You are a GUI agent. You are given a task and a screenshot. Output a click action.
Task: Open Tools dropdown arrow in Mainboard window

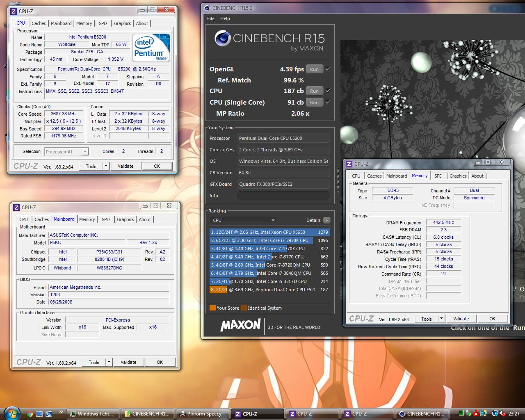109,362
